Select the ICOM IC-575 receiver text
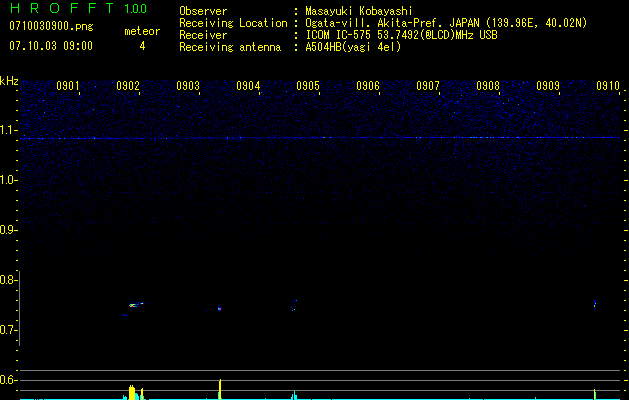Viewport: 629px width, 400px height. pyautogui.click(x=401, y=35)
